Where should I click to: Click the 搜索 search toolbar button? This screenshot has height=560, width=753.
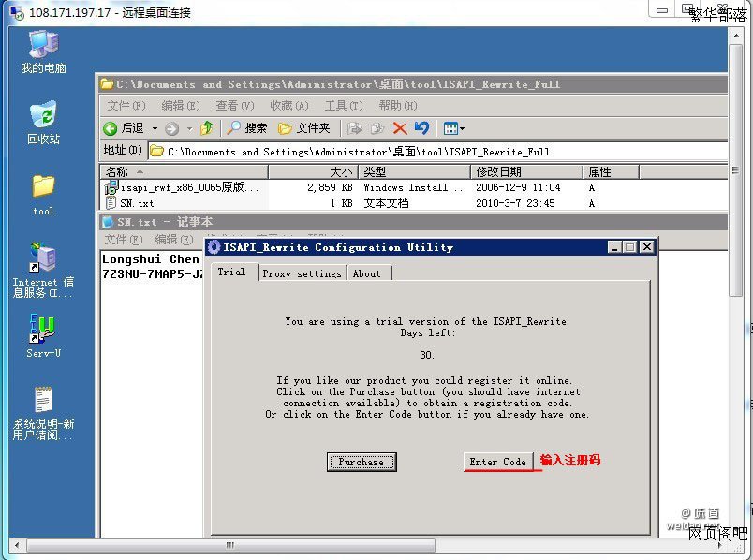click(x=247, y=127)
